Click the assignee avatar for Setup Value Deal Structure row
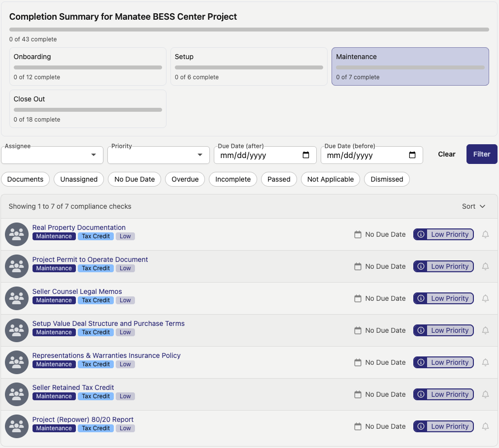This screenshot has width=499, height=448. coord(17,330)
